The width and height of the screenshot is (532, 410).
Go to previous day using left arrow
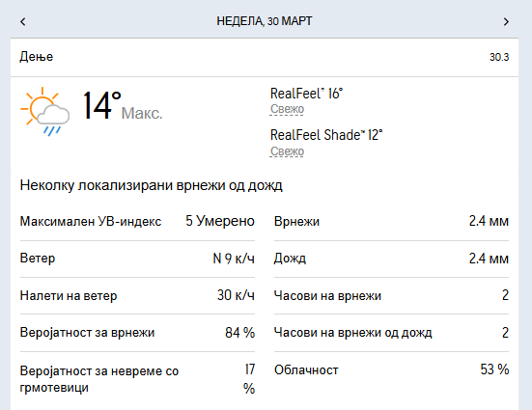point(23,21)
